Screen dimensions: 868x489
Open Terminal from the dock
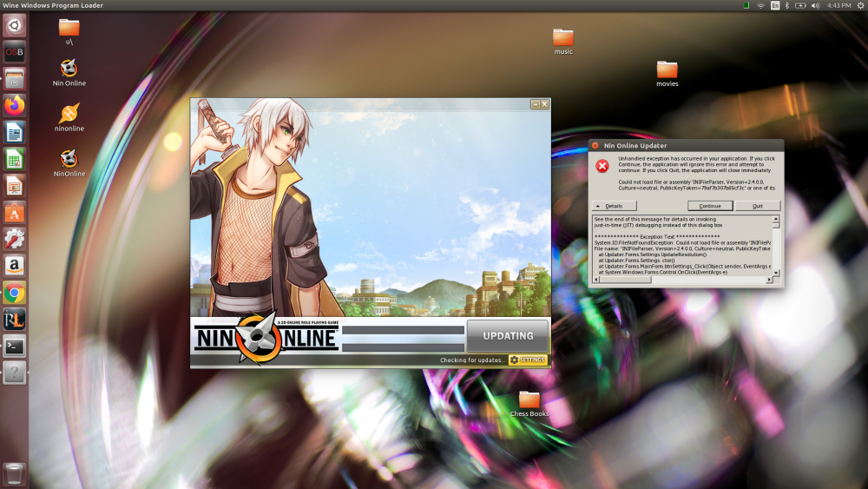14,346
